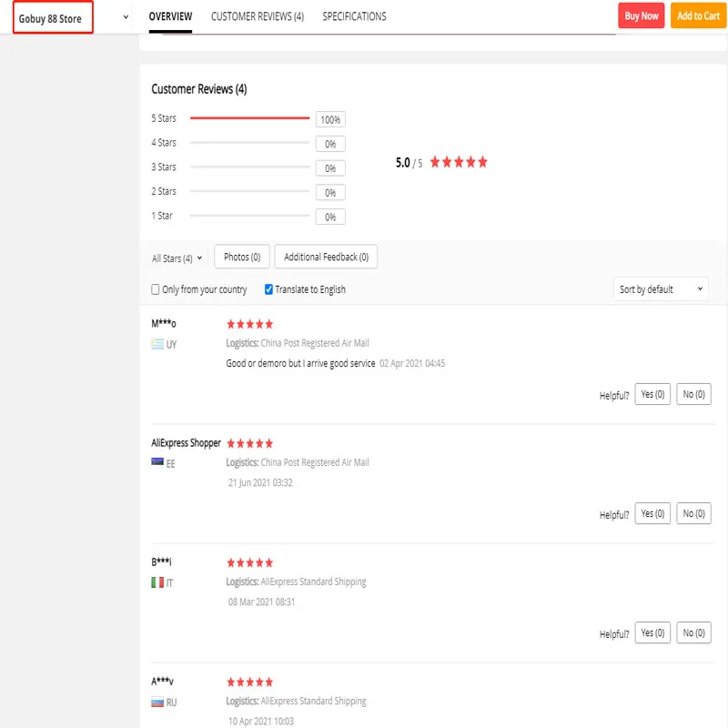
Task: Click the 0% label for 3 Stars
Action: coord(330,168)
